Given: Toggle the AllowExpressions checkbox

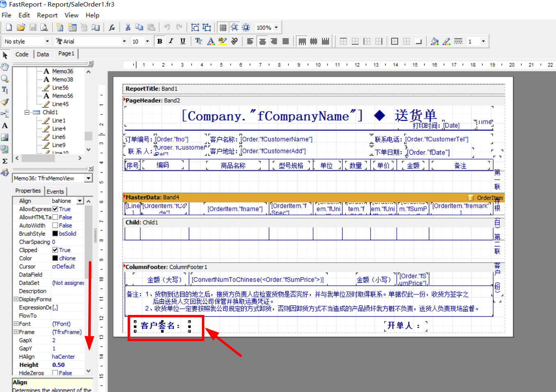Looking at the screenshot, I should pos(55,209).
